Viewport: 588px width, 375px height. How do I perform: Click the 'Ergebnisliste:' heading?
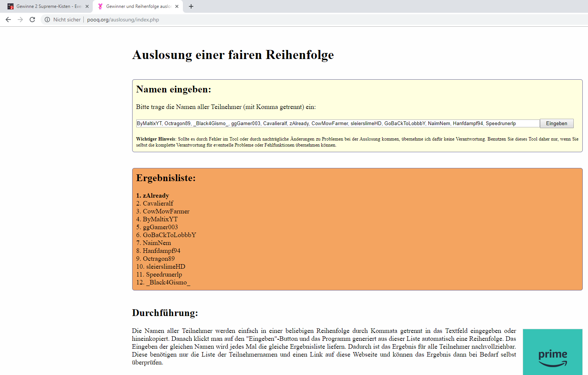tap(166, 178)
